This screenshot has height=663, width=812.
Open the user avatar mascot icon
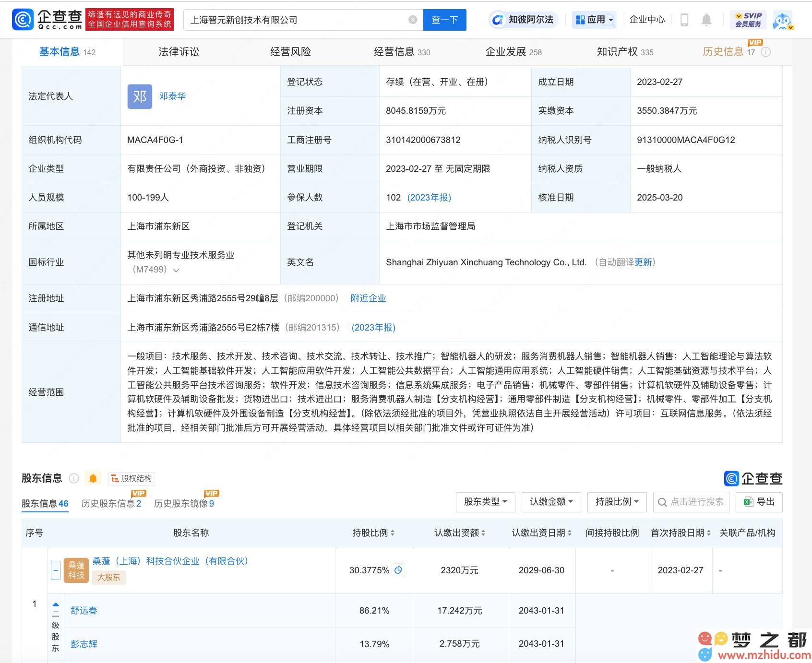783,21
